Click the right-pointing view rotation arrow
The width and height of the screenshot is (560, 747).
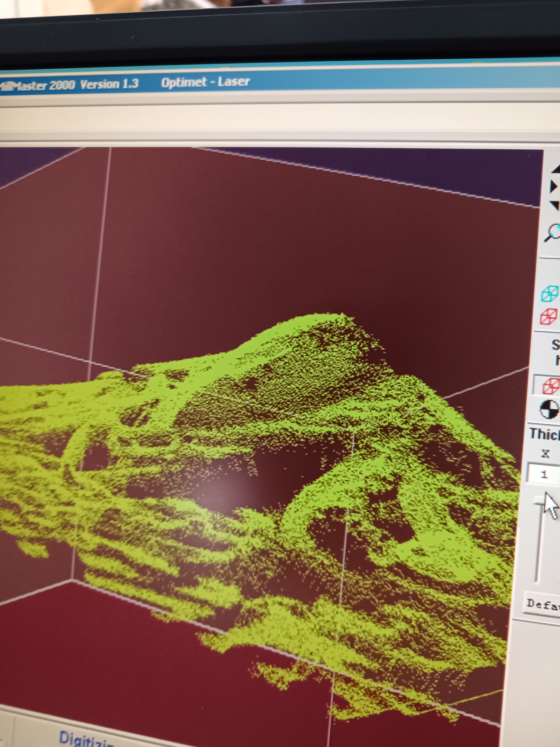(554, 186)
